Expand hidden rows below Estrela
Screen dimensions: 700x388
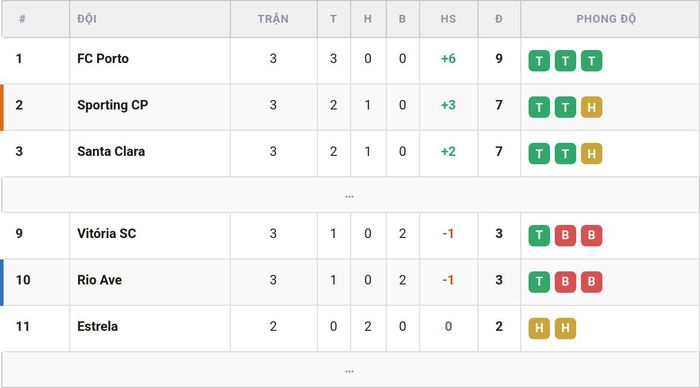(x=350, y=370)
